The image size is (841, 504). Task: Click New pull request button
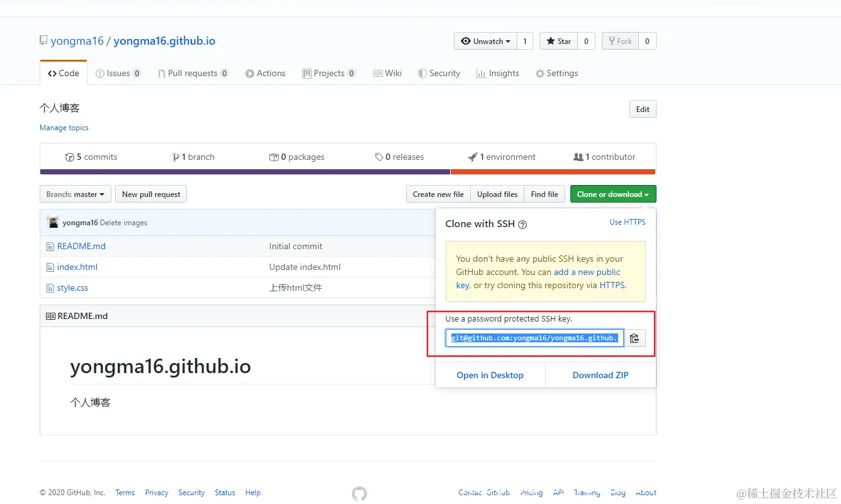pos(151,194)
